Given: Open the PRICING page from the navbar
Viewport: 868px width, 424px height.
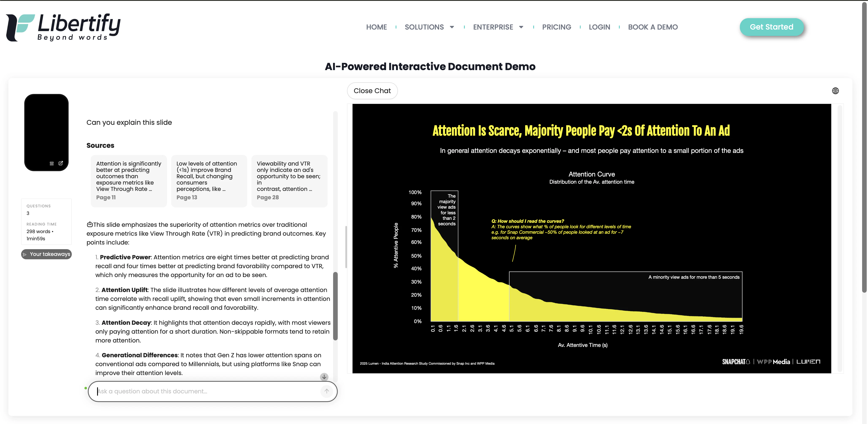Looking at the screenshot, I should coord(556,27).
